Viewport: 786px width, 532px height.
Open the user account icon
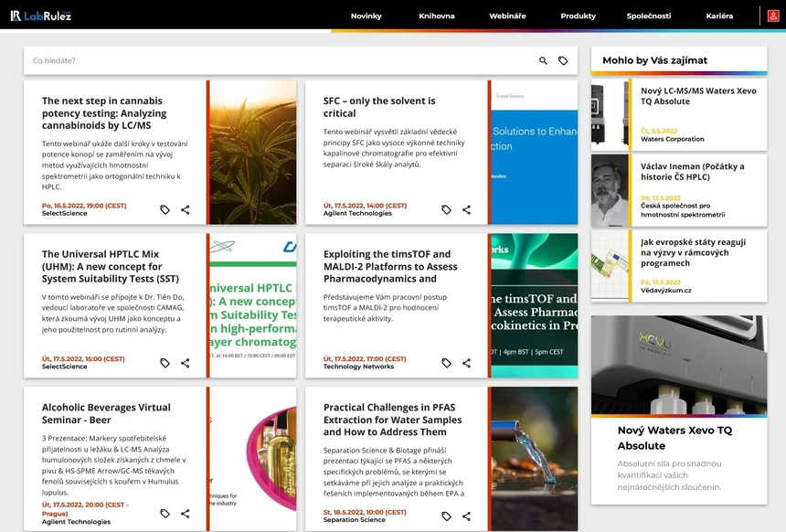tap(773, 16)
